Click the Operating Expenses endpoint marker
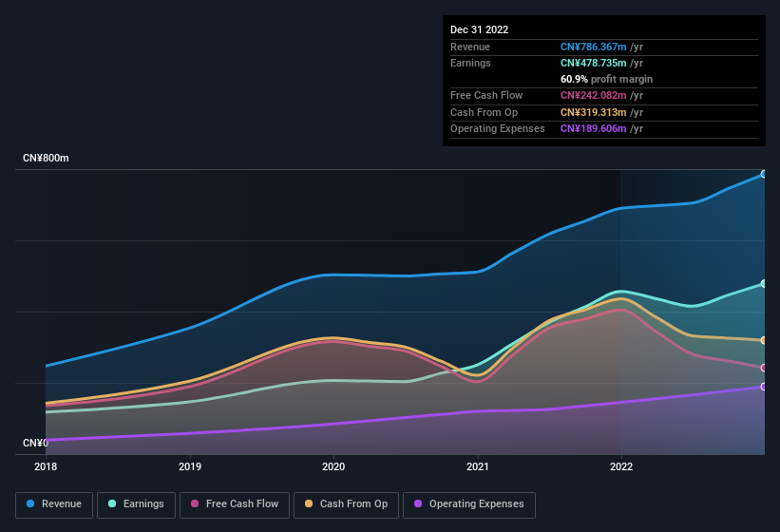This screenshot has width=780, height=532. tap(764, 387)
